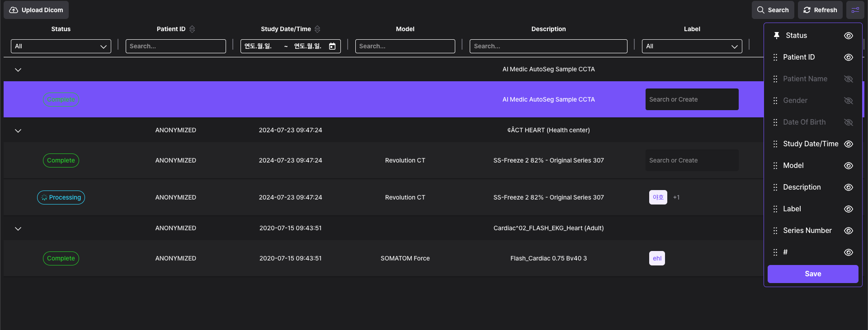Show the hidden Date Of Birth column
868x330 pixels.
tap(849, 122)
